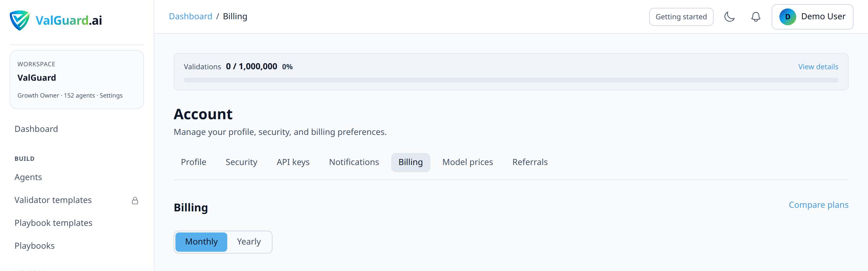Click the ValGuard.ai brand name
The image size is (868, 271).
(69, 20)
